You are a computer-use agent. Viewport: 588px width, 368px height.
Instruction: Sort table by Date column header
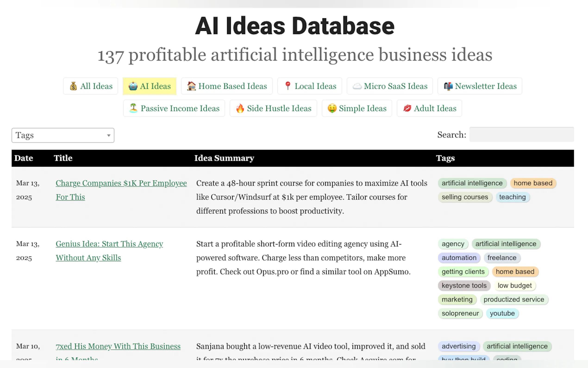24,158
